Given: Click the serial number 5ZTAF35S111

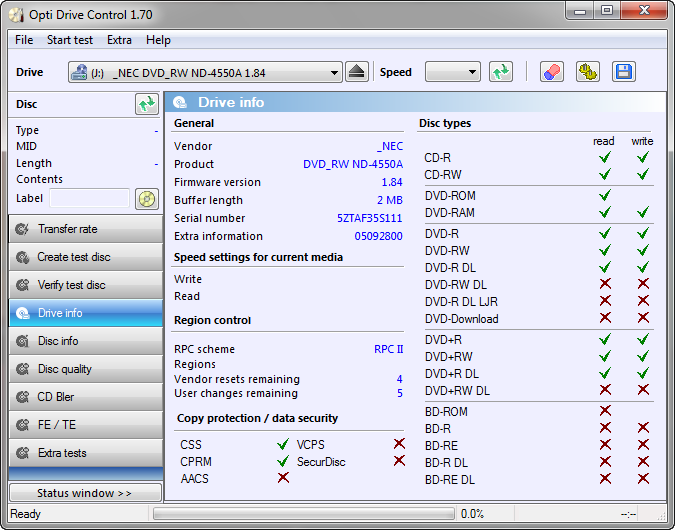Looking at the screenshot, I should (369, 218).
